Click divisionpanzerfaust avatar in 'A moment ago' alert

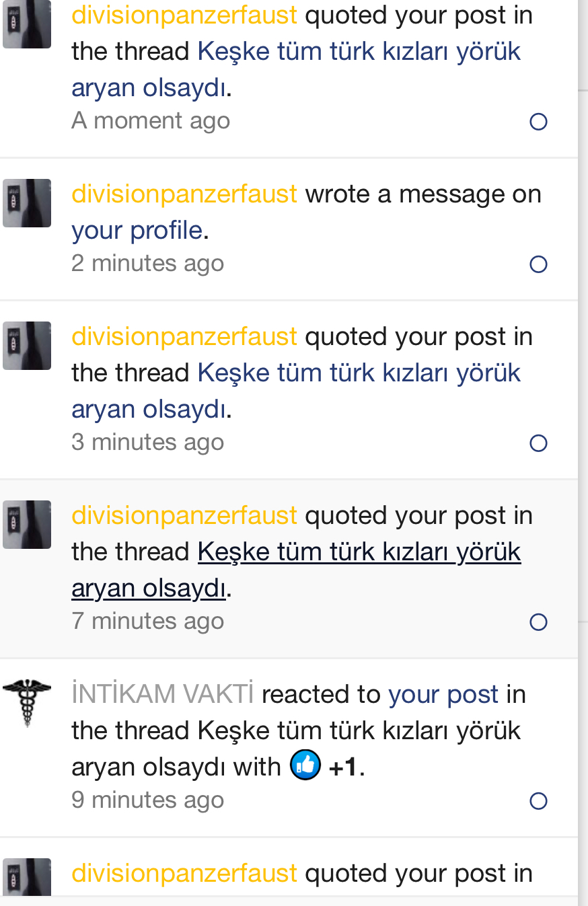point(27,24)
